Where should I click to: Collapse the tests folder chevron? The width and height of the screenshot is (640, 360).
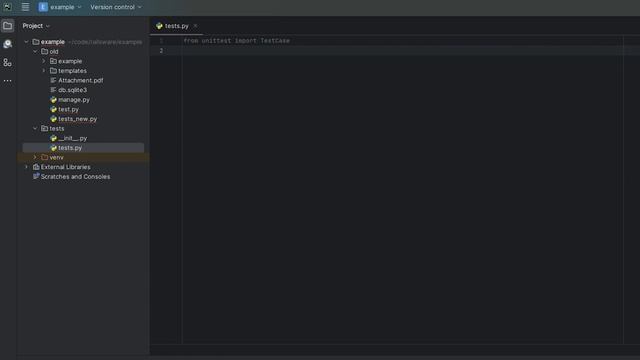(35, 129)
